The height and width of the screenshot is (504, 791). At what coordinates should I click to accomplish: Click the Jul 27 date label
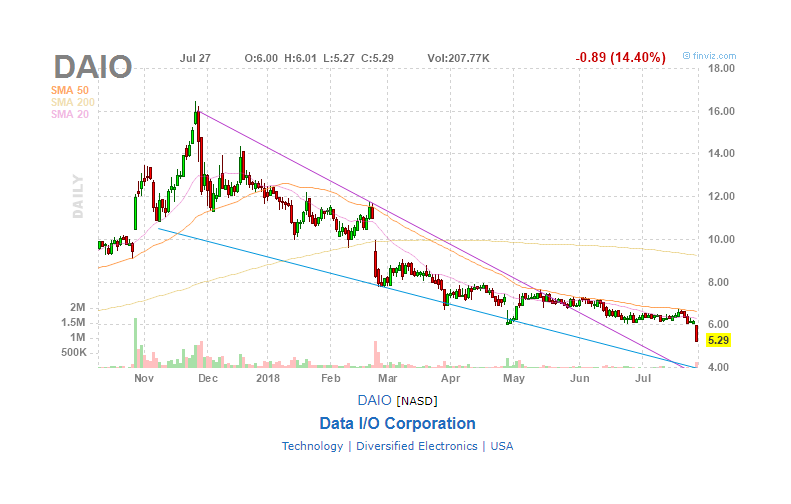(195, 58)
